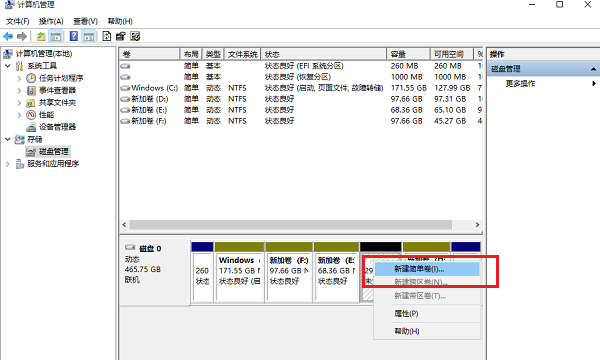This screenshot has width=600, height=360.
Task: Toggle the Show/Hide Console Tree icon
Action: point(55,37)
